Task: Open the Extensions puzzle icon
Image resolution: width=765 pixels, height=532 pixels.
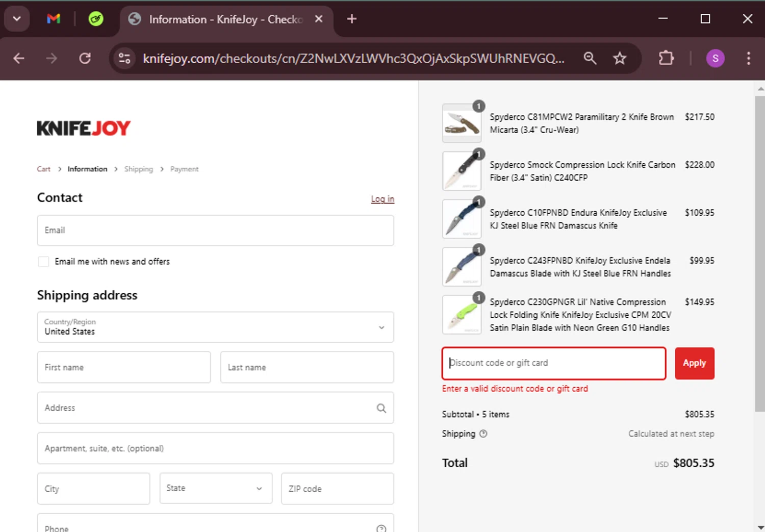Action: pyautogui.click(x=666, y=58)
